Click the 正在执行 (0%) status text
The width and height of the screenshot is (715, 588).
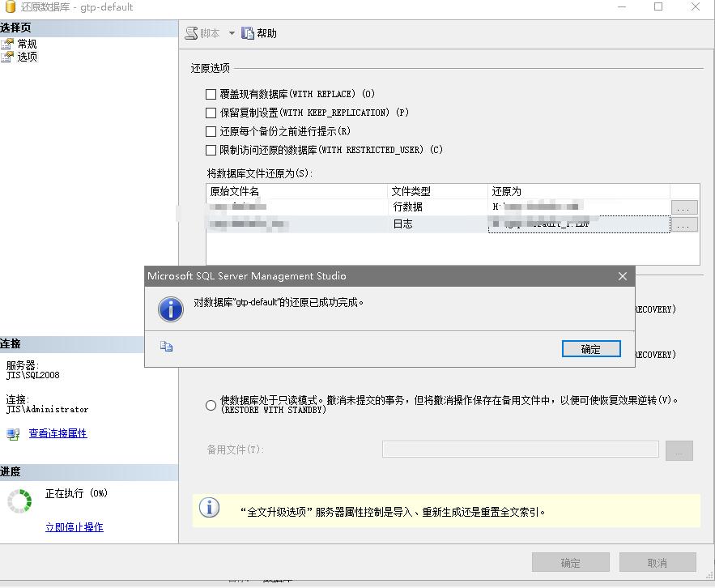(x=76, y=493)
